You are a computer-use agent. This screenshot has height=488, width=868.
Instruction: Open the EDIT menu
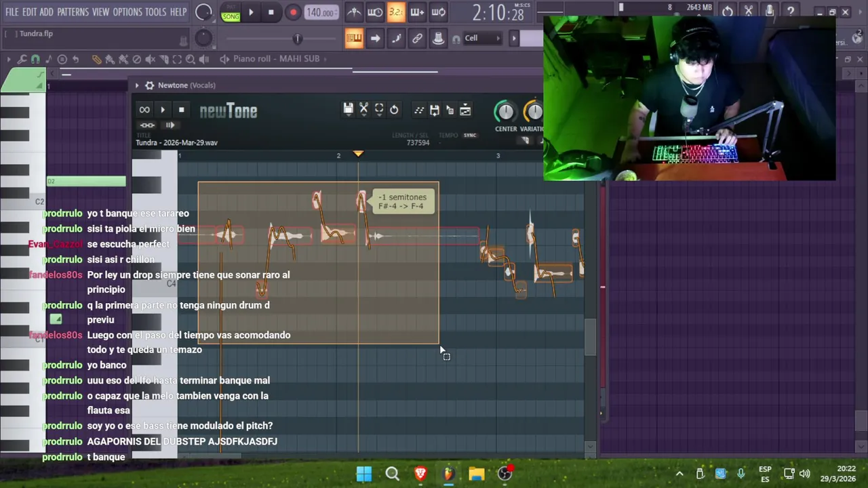pos(29,12)
